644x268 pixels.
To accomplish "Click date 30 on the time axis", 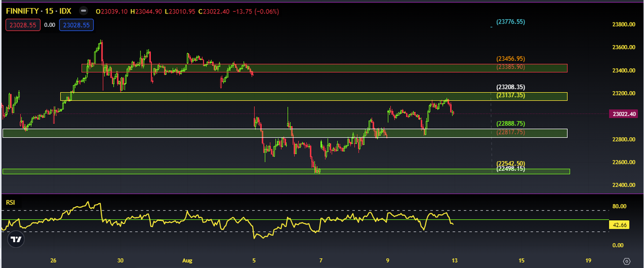I will [x=121, y=260].
